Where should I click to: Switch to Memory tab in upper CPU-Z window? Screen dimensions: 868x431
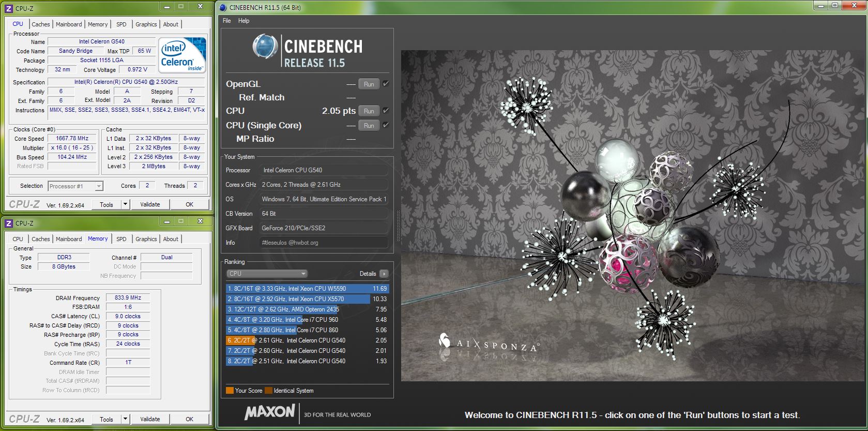[98, 24]
